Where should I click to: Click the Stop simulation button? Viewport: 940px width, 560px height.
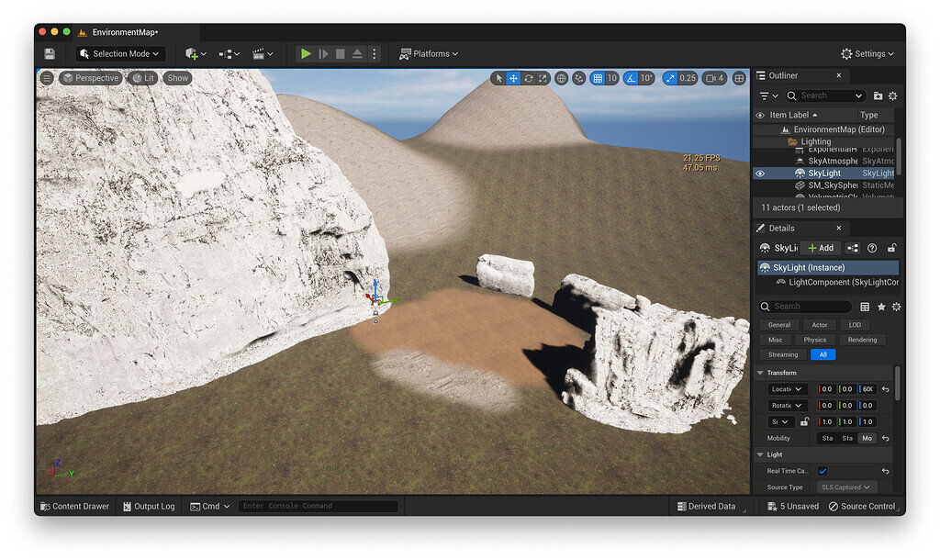[340, 54]
